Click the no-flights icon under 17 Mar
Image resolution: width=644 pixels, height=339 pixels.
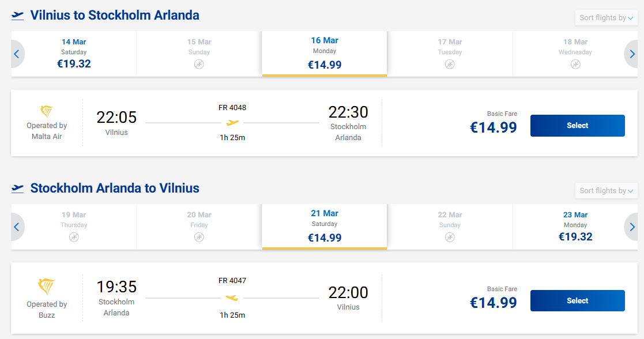[x=450, y=64]
